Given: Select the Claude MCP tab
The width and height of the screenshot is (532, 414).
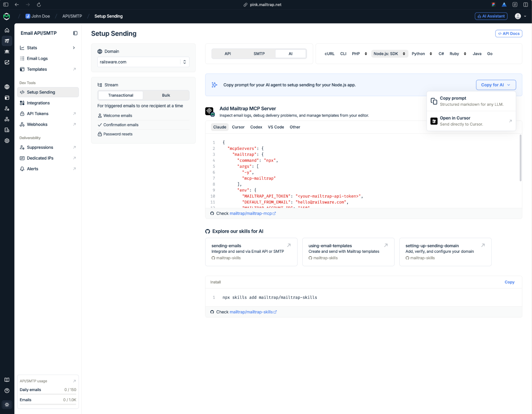Looking at the screenshot, I should click(220, 127).
